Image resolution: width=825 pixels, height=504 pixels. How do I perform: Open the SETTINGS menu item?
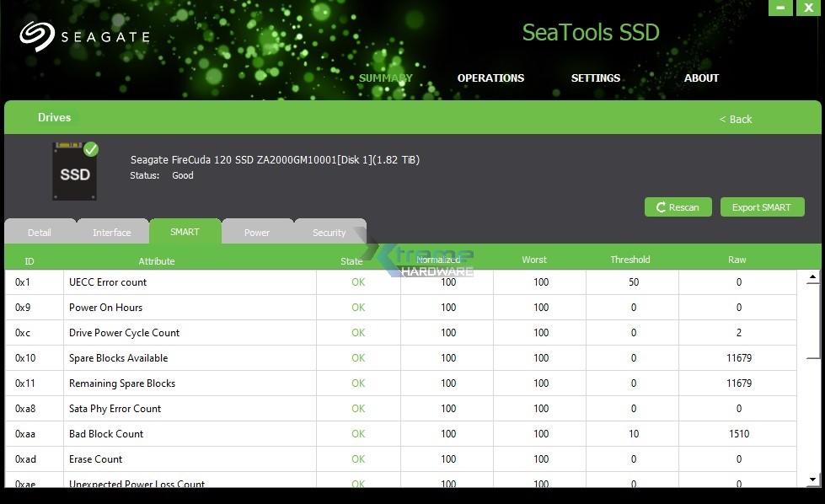click(595, 78)
